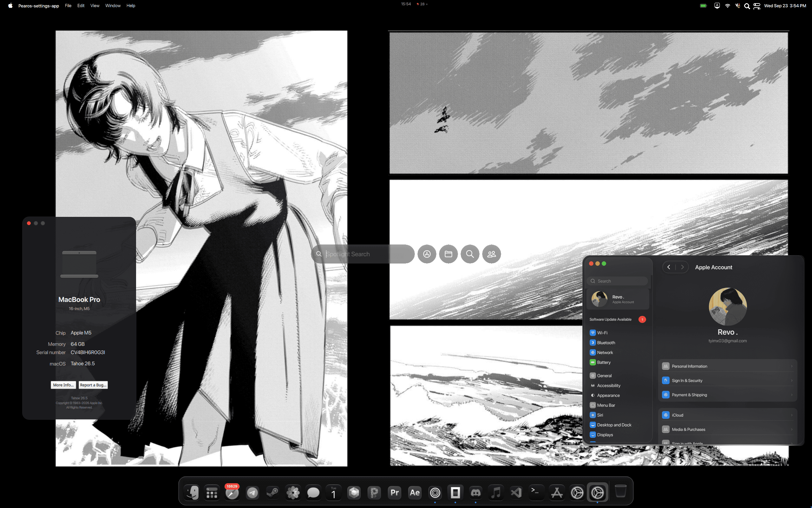Launch Visual Studio Code from the dock
Image resolution: width=812 pixels, height=508 pixels.
(x=516, y=492)
